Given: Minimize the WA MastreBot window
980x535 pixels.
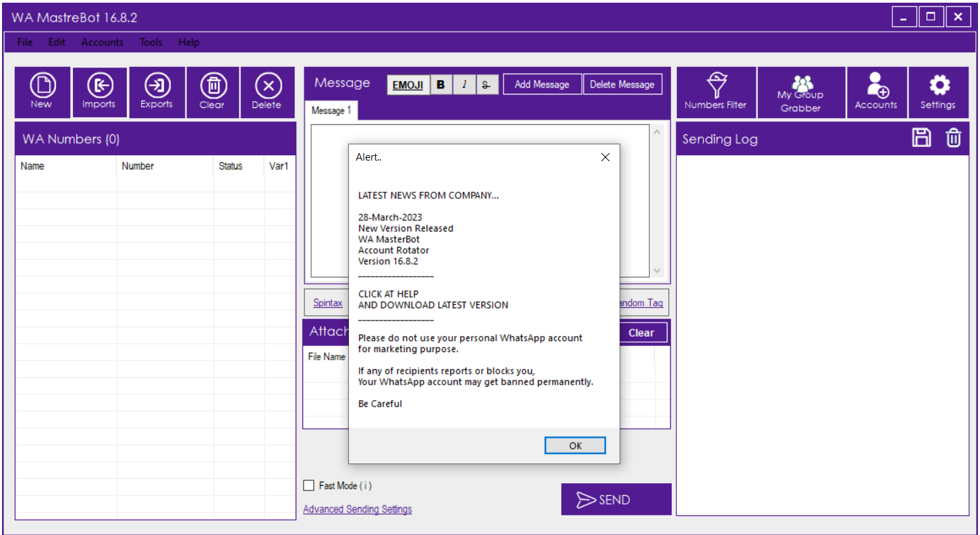Looking at the screenshot, I should coord(904,18).
